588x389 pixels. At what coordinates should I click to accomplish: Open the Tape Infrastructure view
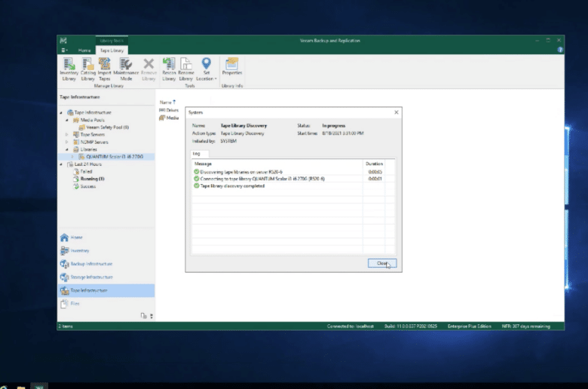[x=106, y=291]
